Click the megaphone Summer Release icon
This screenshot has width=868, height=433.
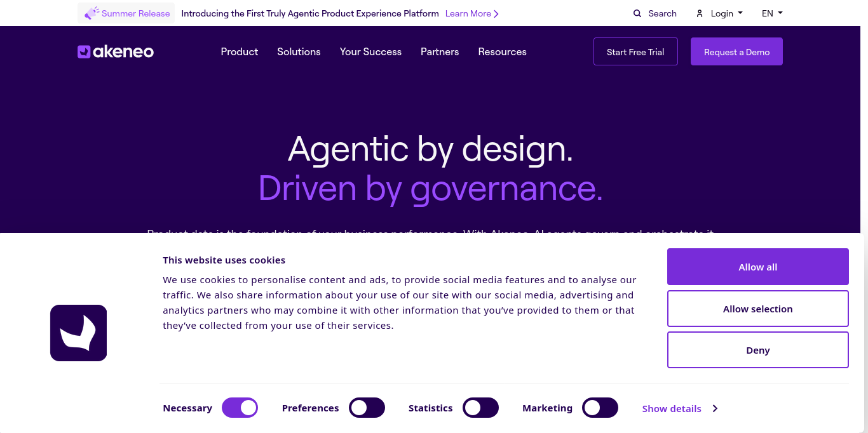tap(92, 13)
